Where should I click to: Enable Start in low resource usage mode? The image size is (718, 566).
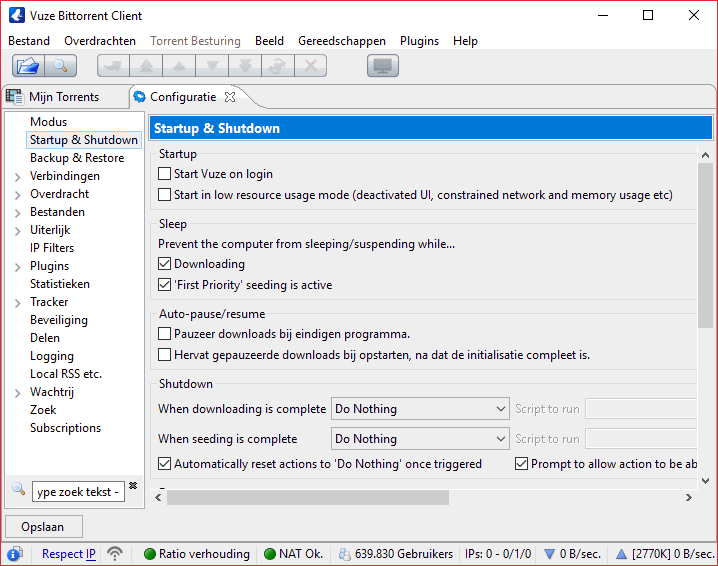[x=164, y=195]
